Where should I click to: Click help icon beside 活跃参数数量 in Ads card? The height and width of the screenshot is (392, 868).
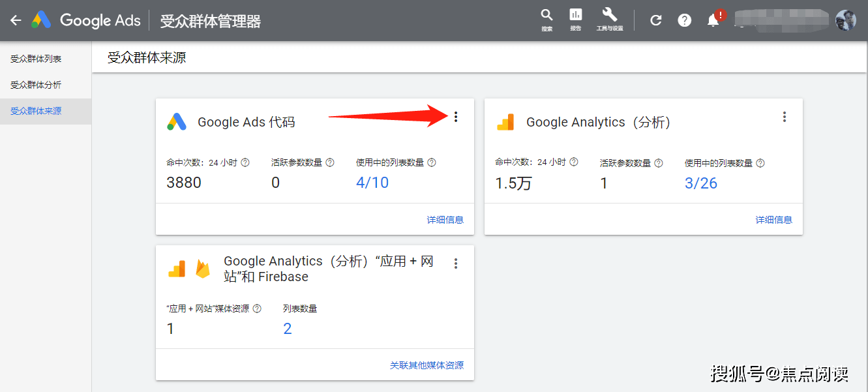pos(330,162)
